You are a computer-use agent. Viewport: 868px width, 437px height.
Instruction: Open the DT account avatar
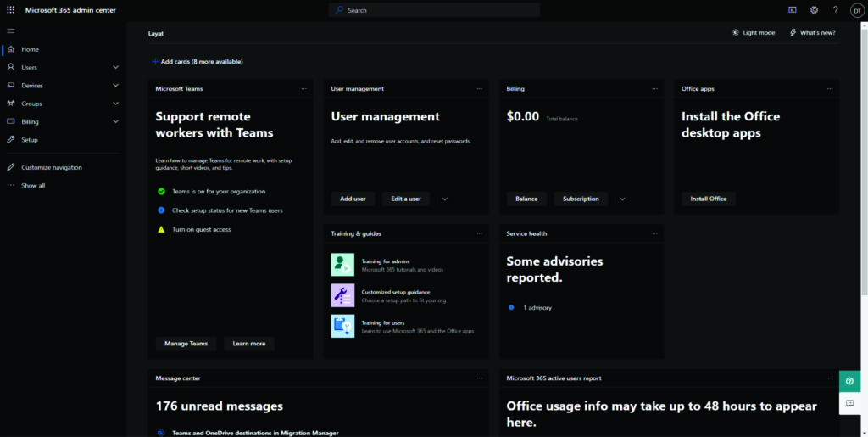tap(856, 10)
